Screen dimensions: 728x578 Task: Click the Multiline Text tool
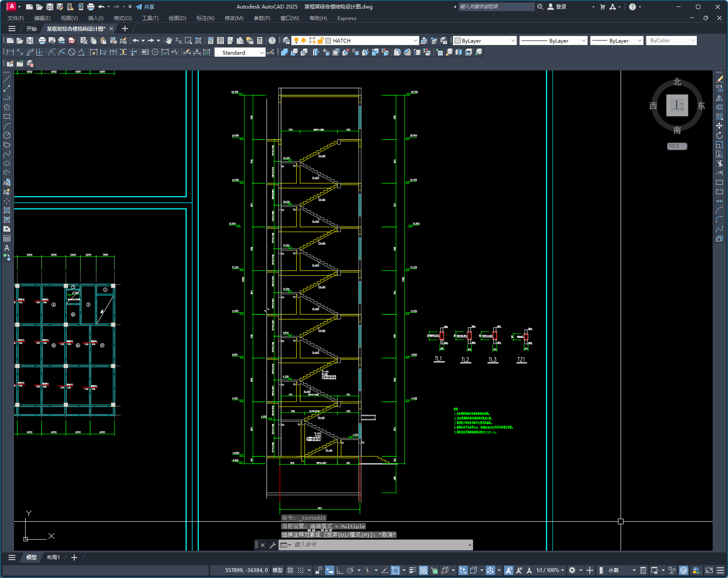coord(7,248)
